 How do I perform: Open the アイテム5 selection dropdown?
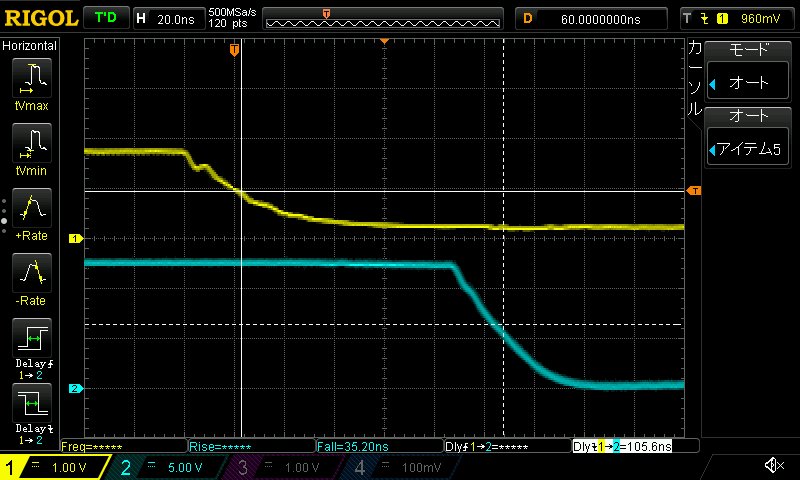(748, 148)
